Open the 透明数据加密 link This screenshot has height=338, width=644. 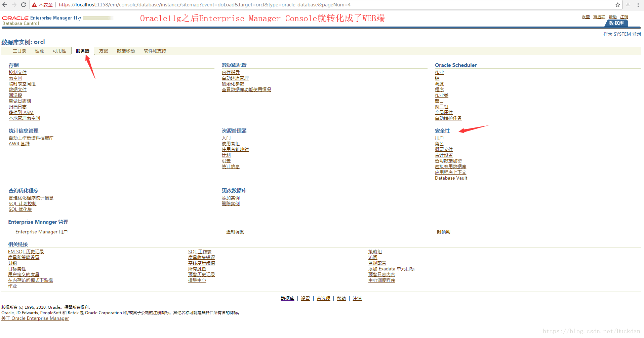click(x=448, y=161)
